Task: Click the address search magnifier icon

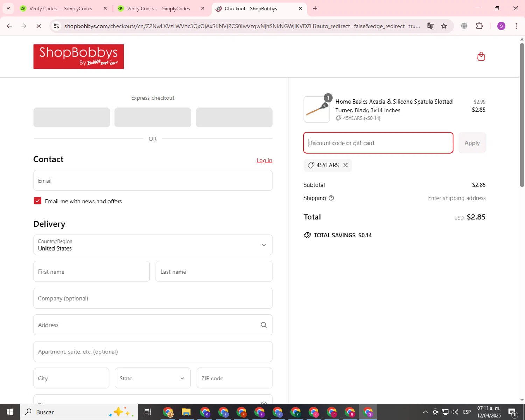Action: [264, 325]
